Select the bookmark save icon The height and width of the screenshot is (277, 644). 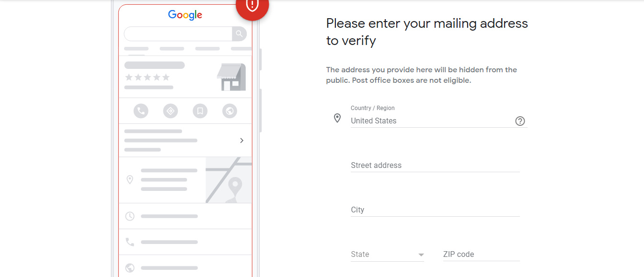pos(200,111)
